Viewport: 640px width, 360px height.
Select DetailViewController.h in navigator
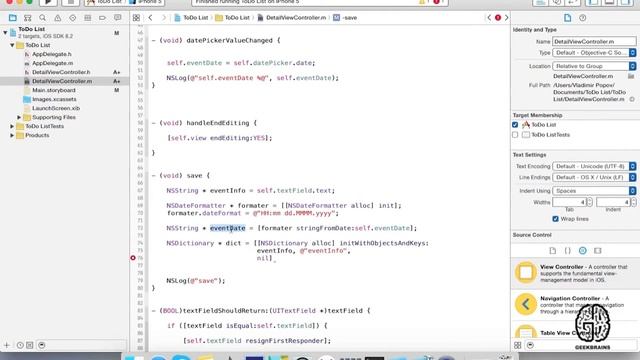tap(61, 72)
